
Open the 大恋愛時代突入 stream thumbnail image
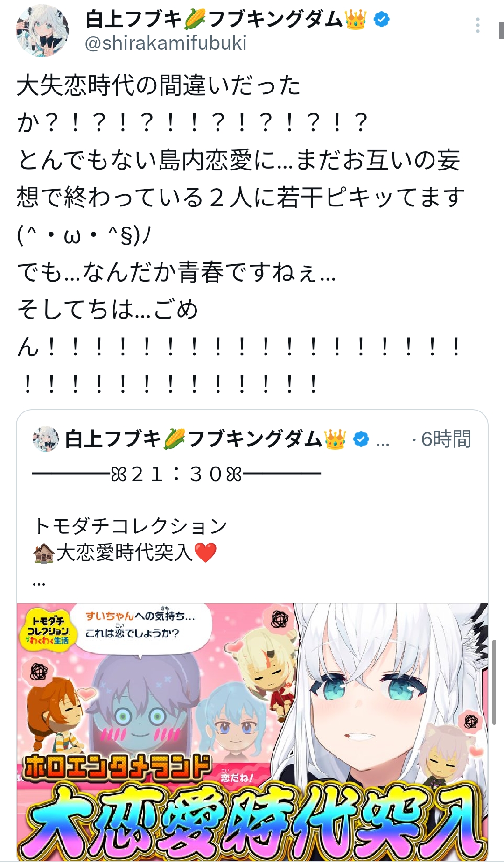(252, 732)
